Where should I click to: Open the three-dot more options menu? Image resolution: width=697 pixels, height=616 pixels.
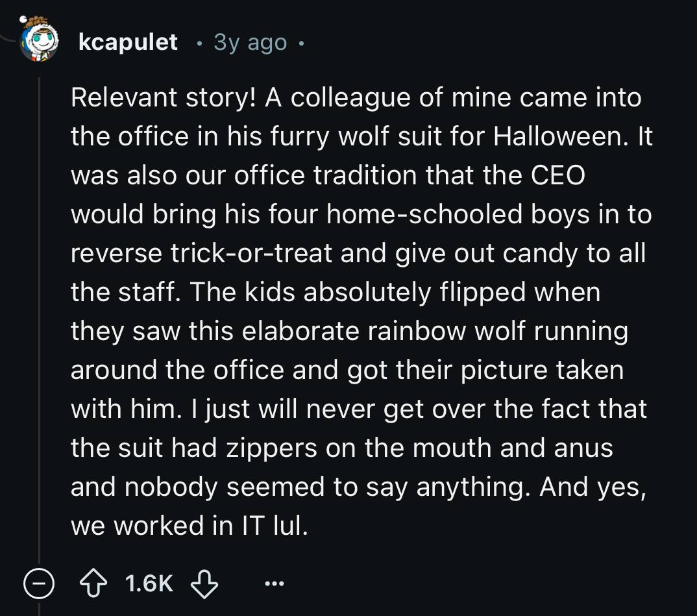pyautogui.click(x=275, y=585)
